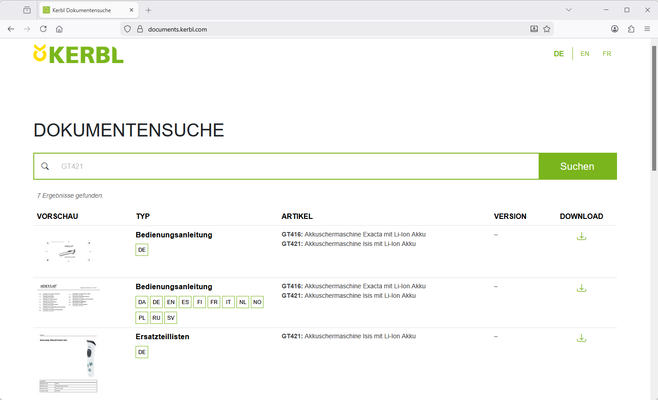
Task: Download the Ersatzteillisten document
Action: 581,338
